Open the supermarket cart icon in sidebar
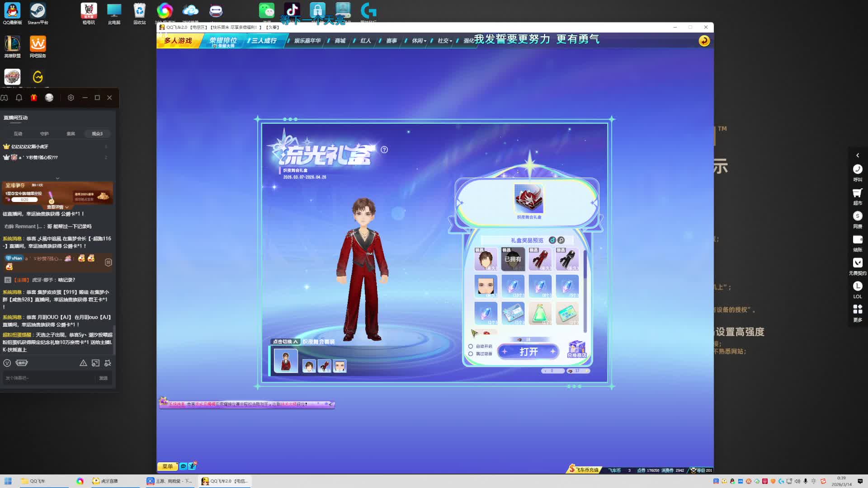Image resolution: width=868 pixels, height=488 pixels. tap(857, 193)
